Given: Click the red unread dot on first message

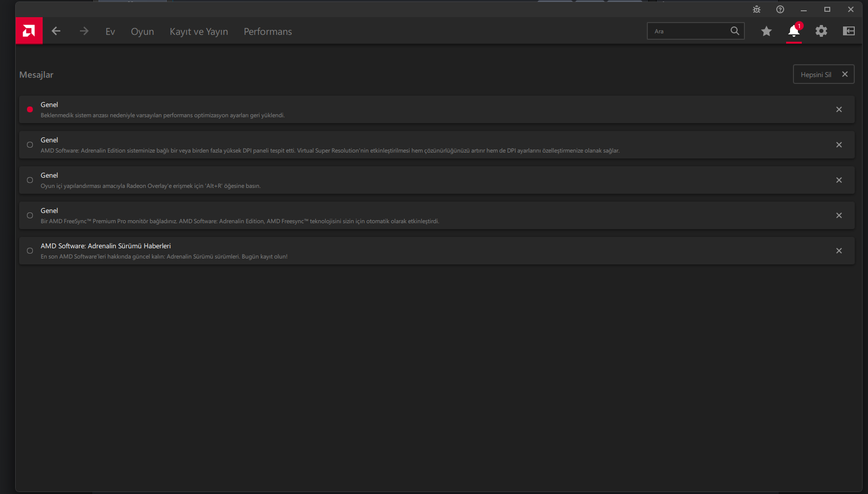Looking at the screenshot, I should pos(30,109).
